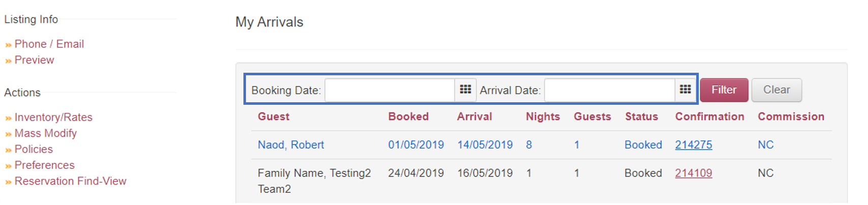
Task: Open the Preferences link
Action: [45, 165]
